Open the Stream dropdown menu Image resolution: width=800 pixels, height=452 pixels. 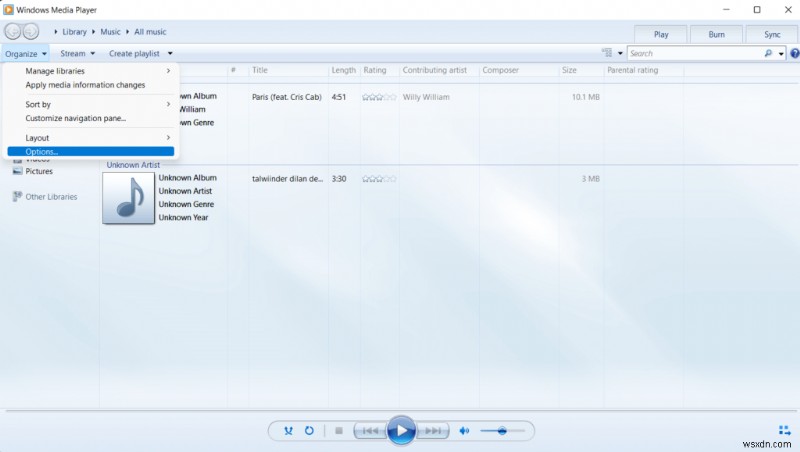(78, 53)
